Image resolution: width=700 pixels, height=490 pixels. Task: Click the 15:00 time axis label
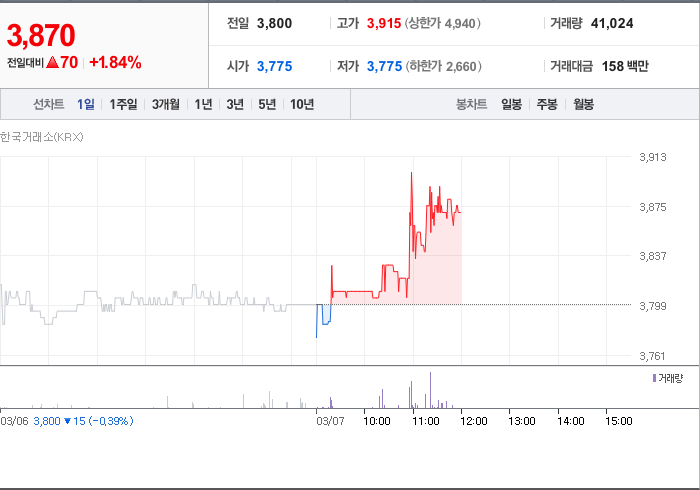[619, 421]
